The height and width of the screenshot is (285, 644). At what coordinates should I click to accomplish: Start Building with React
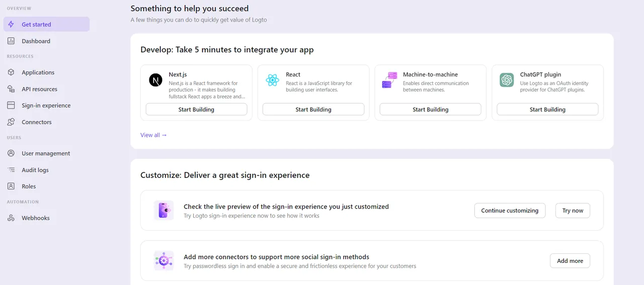[x=313, y=110]
